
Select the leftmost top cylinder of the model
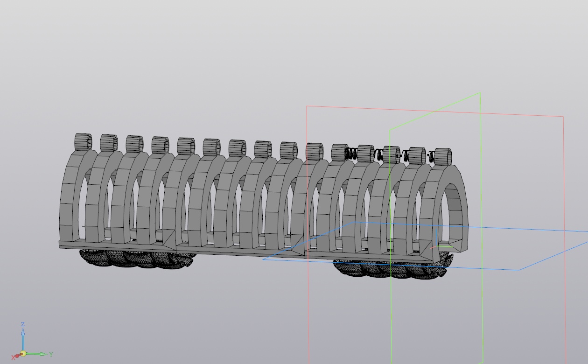(83, 142)
